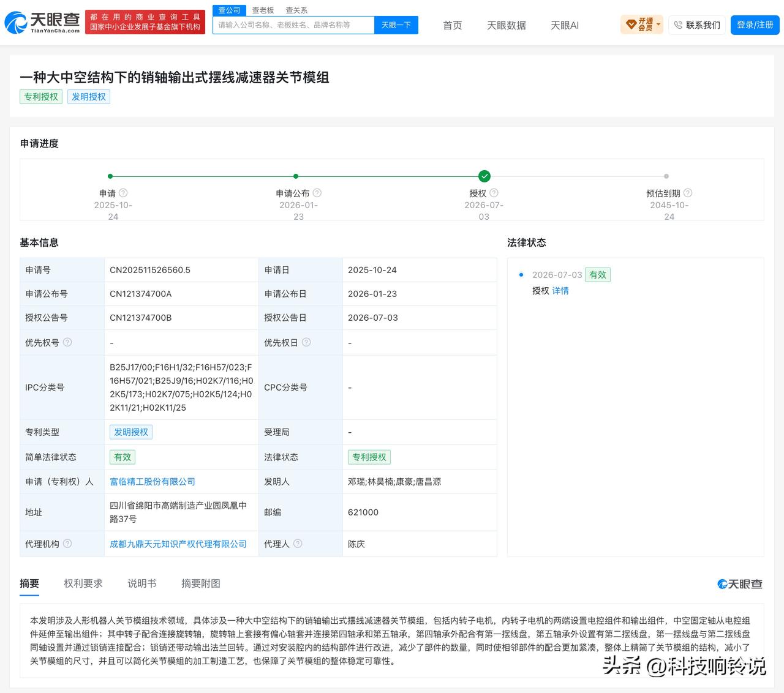Click the 专利授权 tag under title
Screen dimensions: 784x693
point(41,97)
